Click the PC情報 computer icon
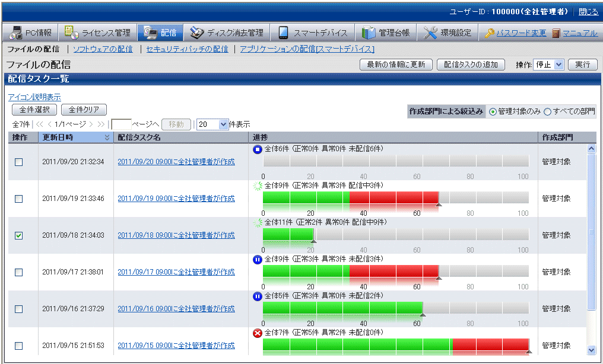The height and width of the screenshot is (364, 603). [x=15, y=33]
